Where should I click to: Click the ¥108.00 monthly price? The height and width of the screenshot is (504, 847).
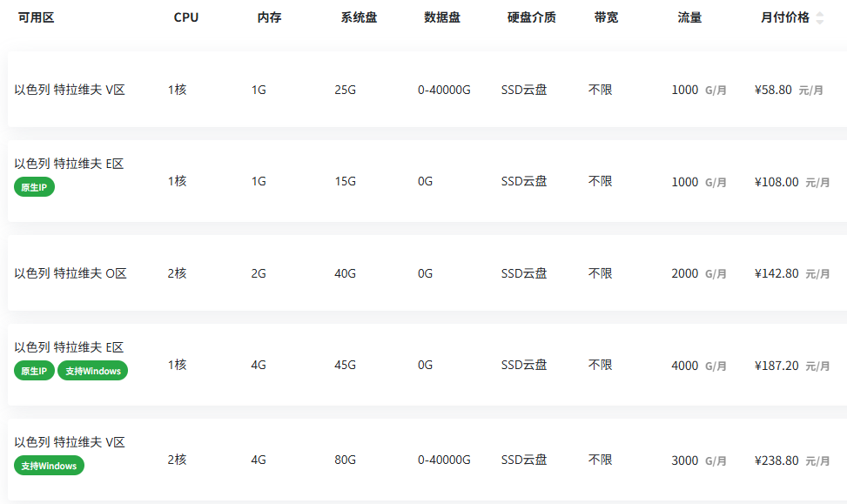point(776,182)
